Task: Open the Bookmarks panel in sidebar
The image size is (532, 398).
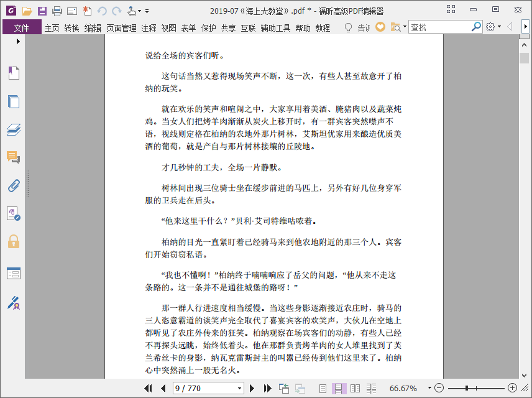Action: tap(14, 73)
